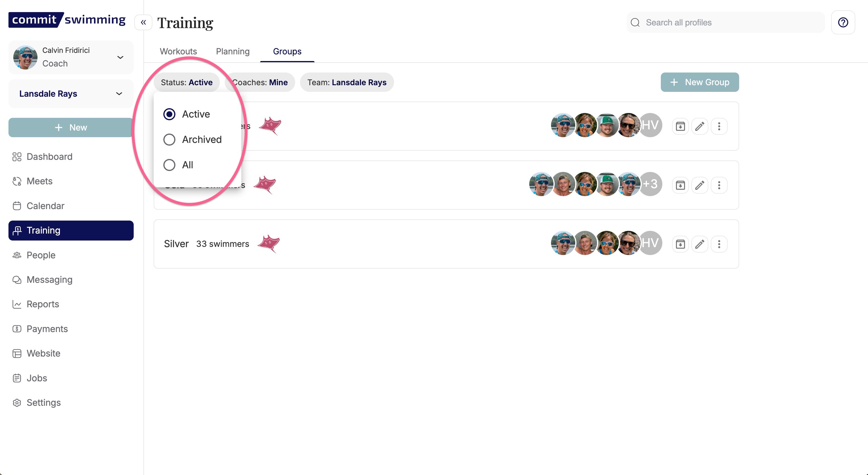Click the New Group button
This screenshot has width=868, height=475.
point(700,82)
